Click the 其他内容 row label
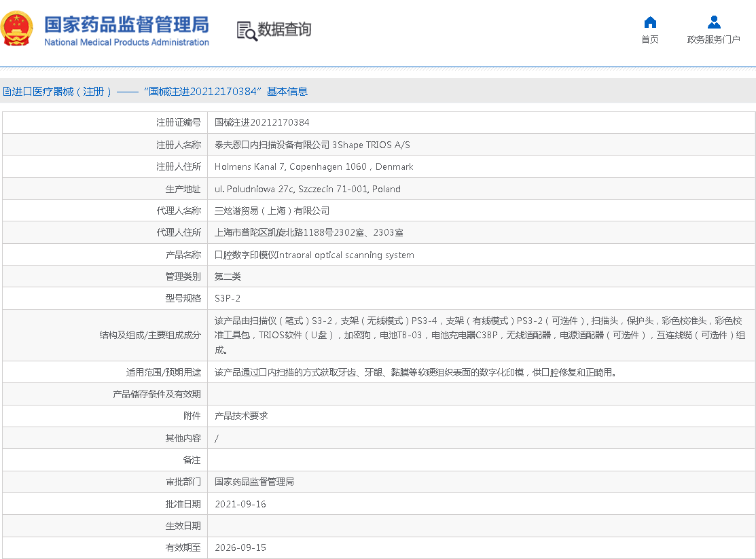756x559 pixels. 183,438
